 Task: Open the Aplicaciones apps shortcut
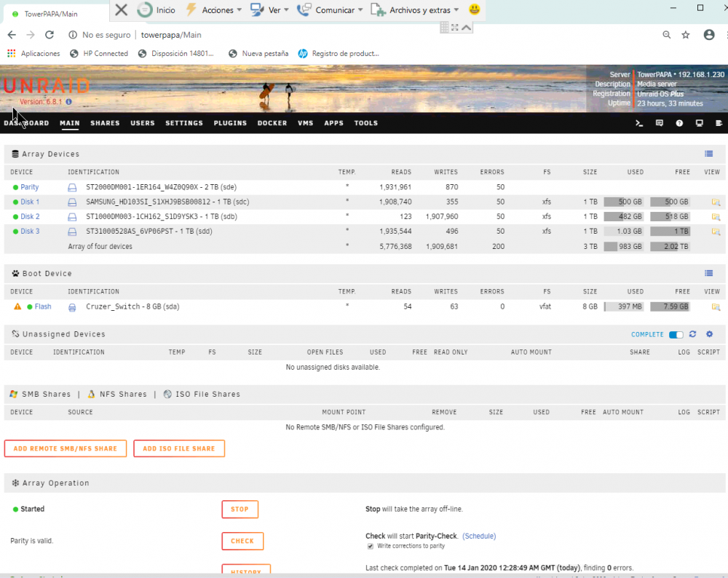33,54
